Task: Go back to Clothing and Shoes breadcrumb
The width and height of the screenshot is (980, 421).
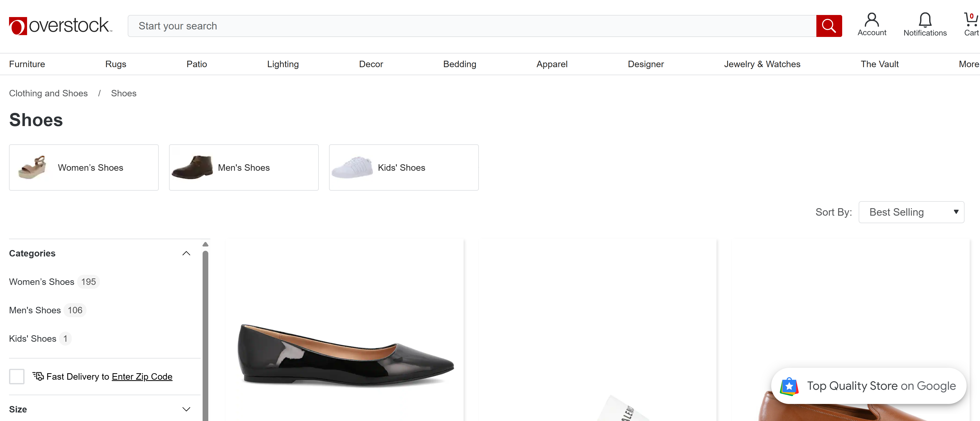Action: click(x=48, y=93)
